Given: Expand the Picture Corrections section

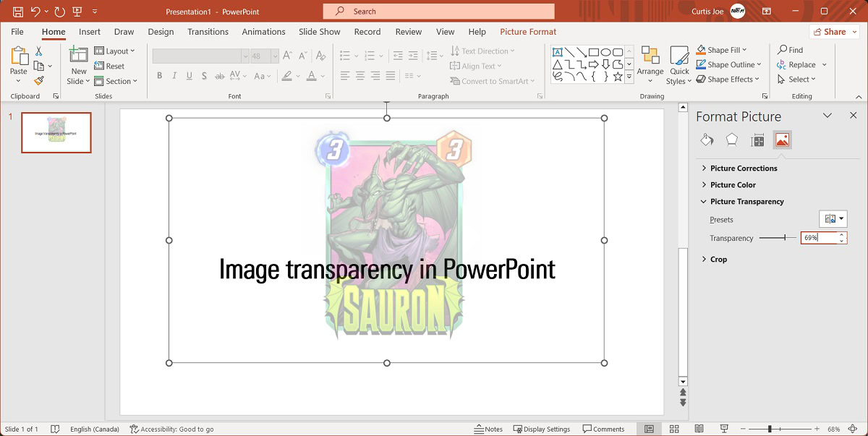Looking at the screenshot, I should [x=744, y=168].
